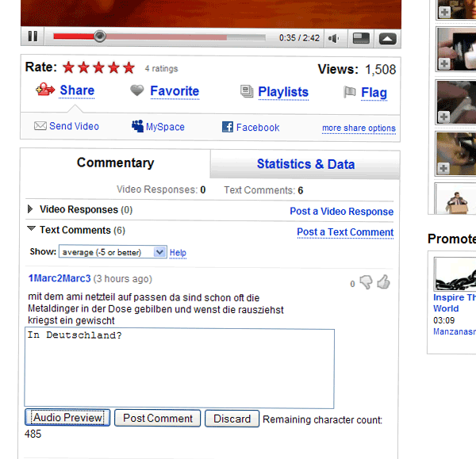Select the Commentary tab

[115, 163]
